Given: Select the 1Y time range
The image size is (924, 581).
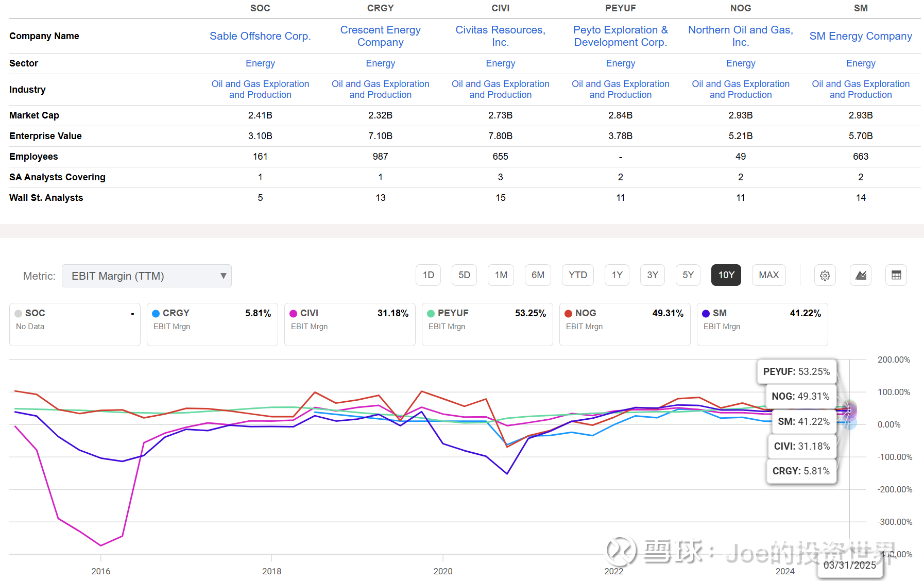Looking at the screenshot, I should 617,275.
